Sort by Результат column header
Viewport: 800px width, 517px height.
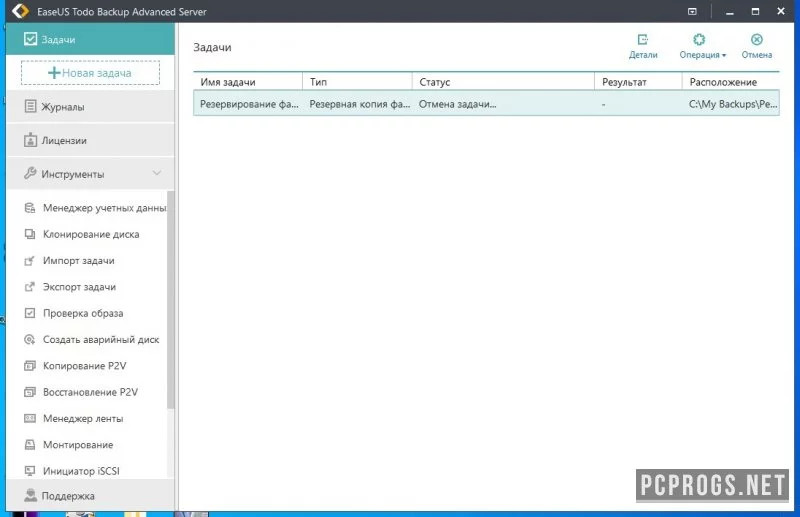click(638, 82)
